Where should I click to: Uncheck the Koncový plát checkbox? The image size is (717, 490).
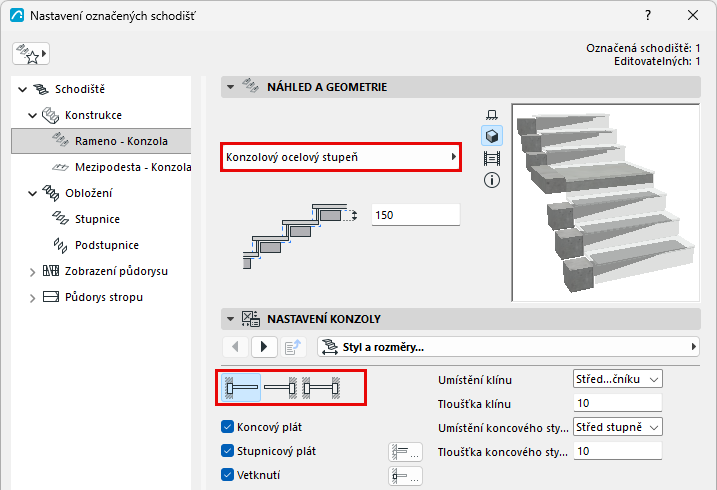coord(227,427)
